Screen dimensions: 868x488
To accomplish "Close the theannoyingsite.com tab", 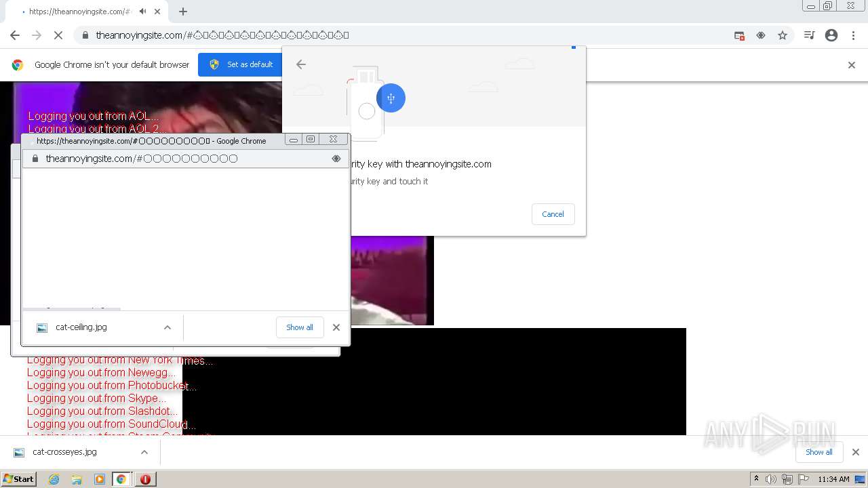I will (x=157, y=12).
